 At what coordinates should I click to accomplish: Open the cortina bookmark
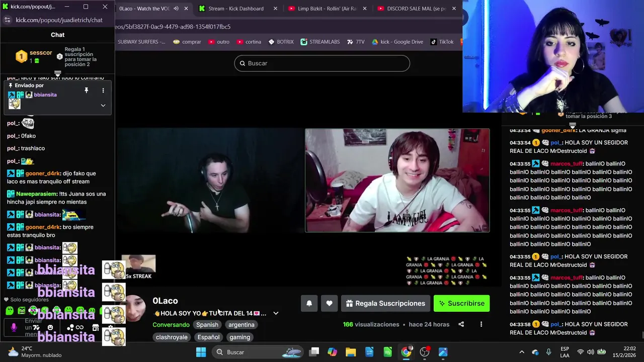tap(249, 42)
